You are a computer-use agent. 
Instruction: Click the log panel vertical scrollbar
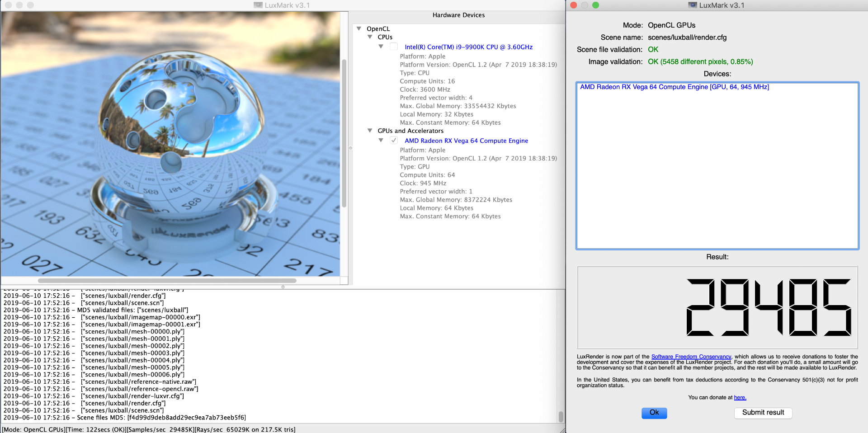click(561, 416)
